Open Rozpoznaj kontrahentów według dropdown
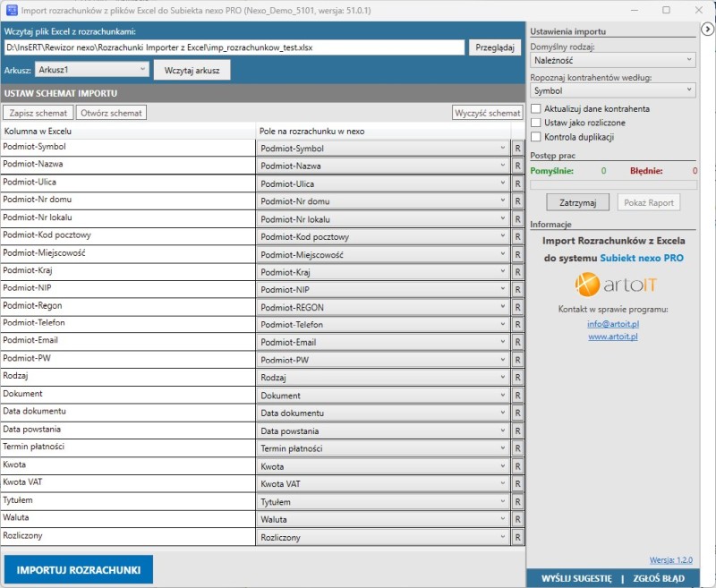This screenshot has width=716, height=588. click(612, 90)
